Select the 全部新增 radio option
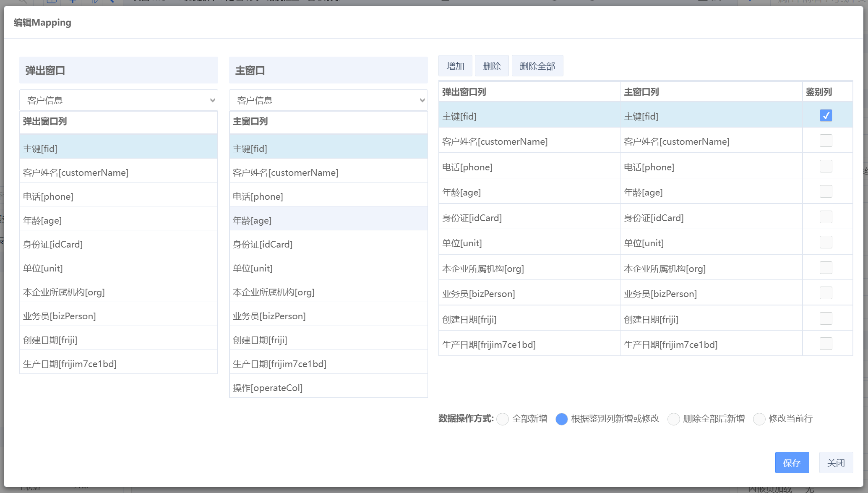The image size is (868, 493). [x=503, y=419]
